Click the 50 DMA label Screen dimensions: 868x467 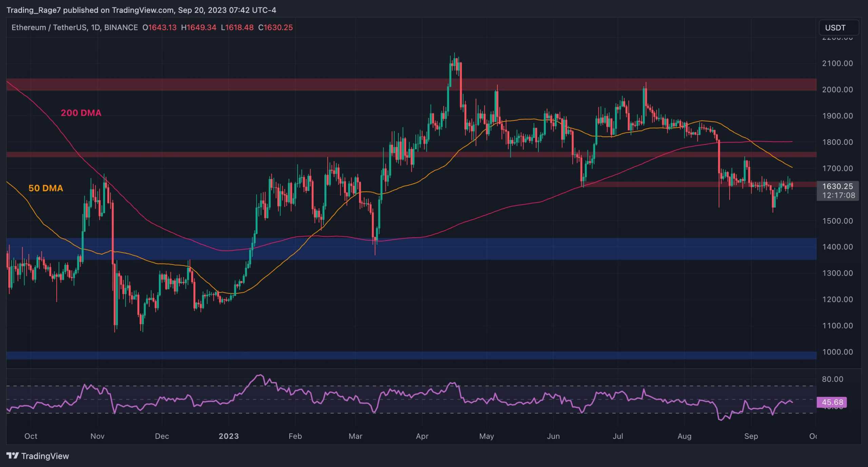tap(45, 188)
